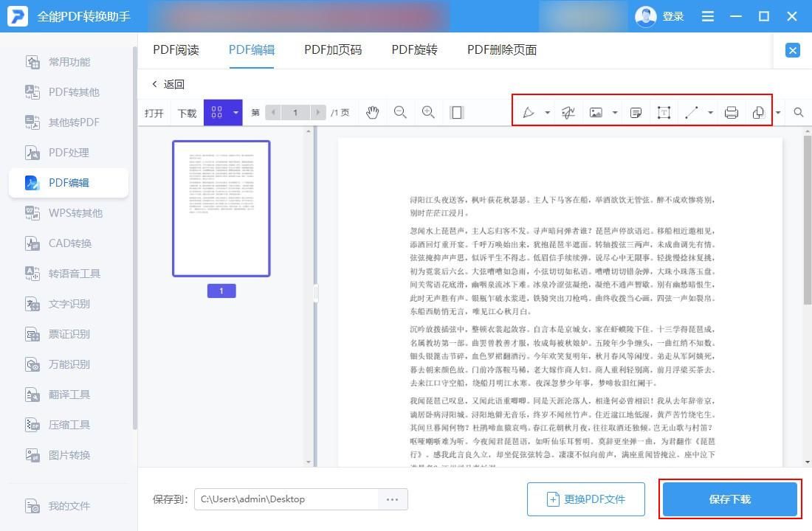Screen dimensions: 812x531
Task: Click the print icon in toolbar
Action: click(x=732, y=112)
